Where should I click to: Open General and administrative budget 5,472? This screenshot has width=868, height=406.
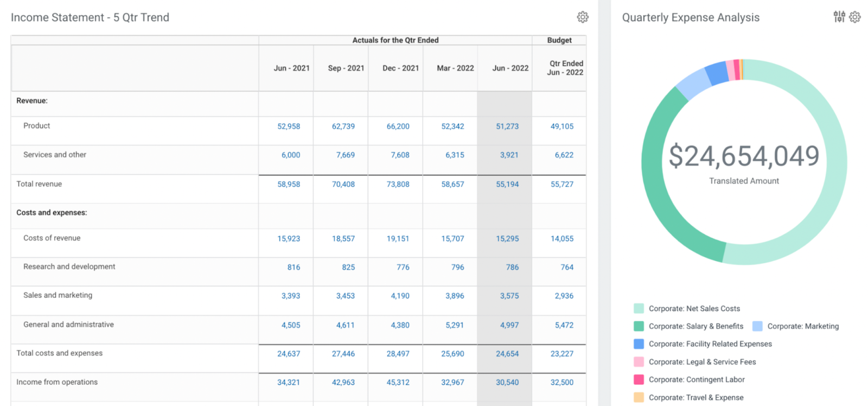pyautogui.click(x=564, y=326)
